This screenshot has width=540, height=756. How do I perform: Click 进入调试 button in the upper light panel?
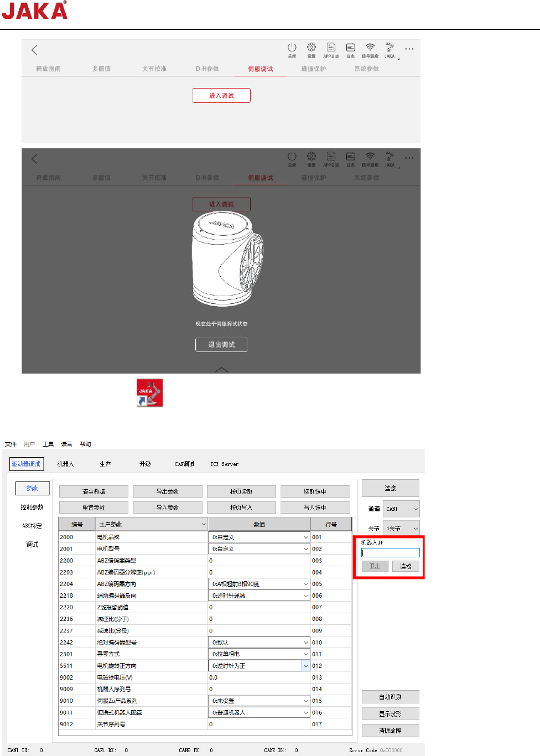[221, 95]
